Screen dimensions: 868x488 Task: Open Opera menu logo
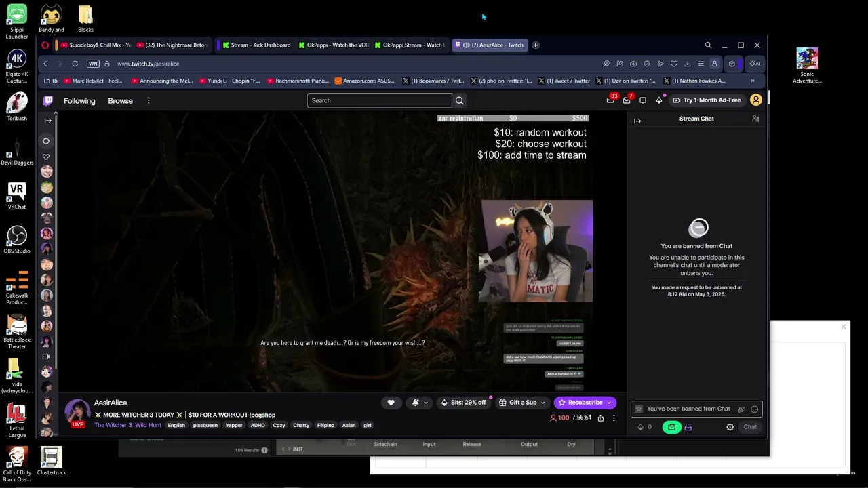tap(45, 45)
